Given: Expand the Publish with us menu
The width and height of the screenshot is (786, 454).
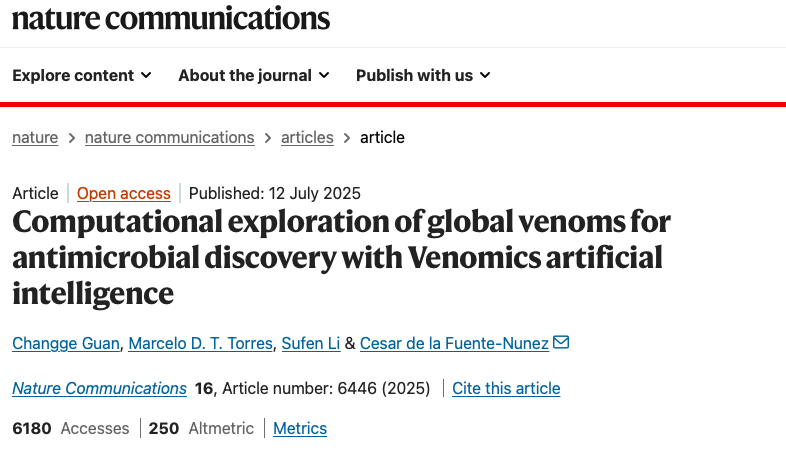Looking at the screenshot, I should click(423, 76).
